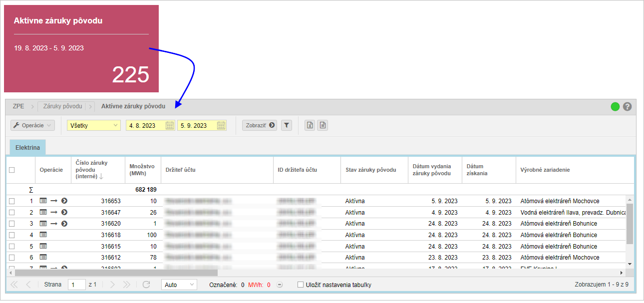Export table to Excel icon

coord(310,125)
